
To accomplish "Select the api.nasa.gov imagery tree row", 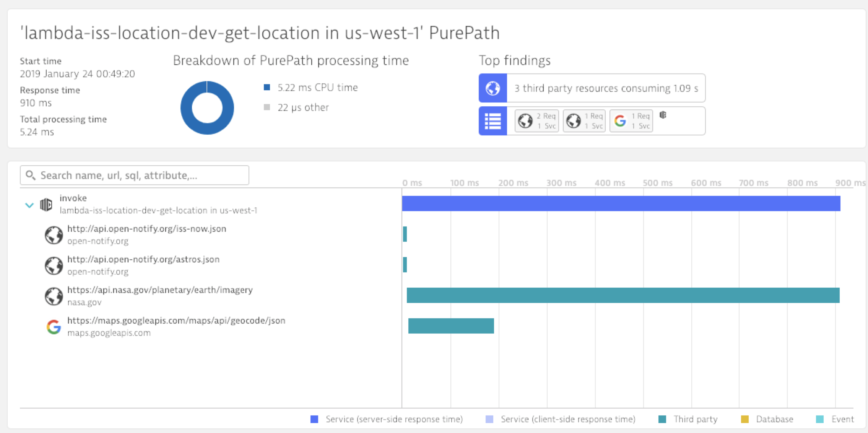I will coord(160,290).
